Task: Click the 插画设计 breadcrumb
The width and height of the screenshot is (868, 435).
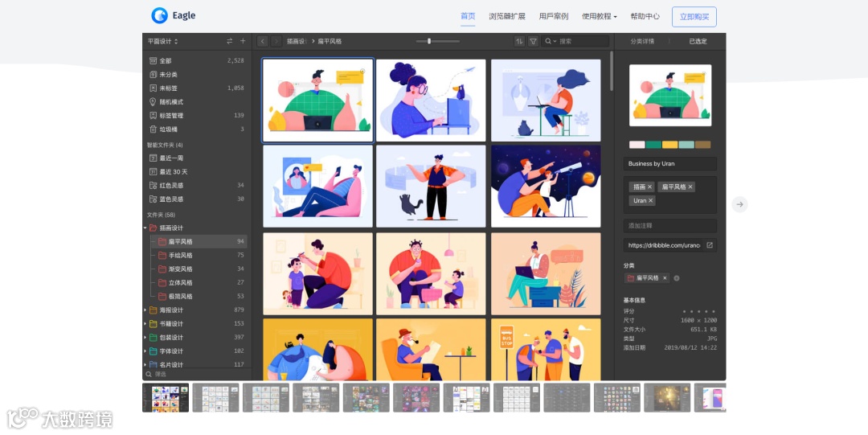Action: point(296,41)
